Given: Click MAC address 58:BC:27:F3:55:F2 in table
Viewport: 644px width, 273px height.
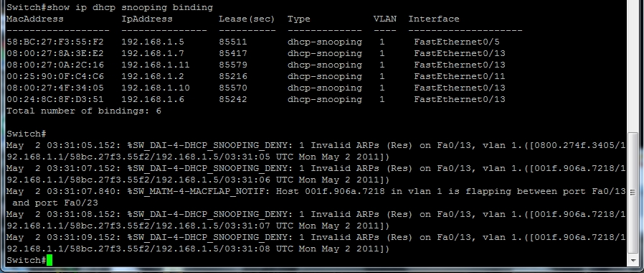Looking at the screenshot, I should click(55, 42).
